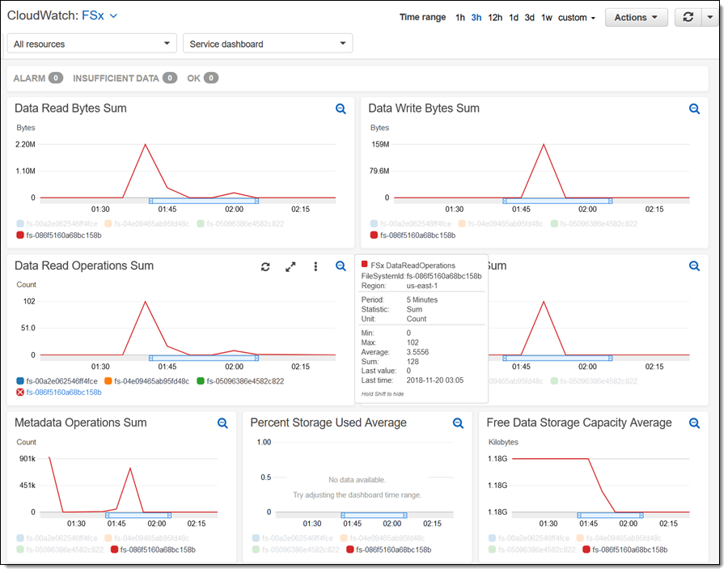Zoom into Metadata Operations Sum graph
This screenshot has height=573, width=728.
pos(222,423)
